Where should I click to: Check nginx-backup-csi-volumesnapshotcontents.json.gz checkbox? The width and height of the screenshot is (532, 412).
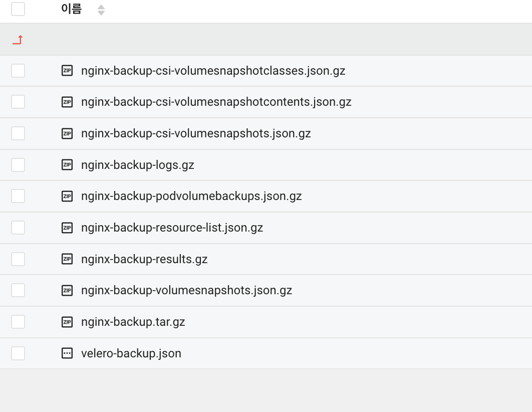coord(18,102)
